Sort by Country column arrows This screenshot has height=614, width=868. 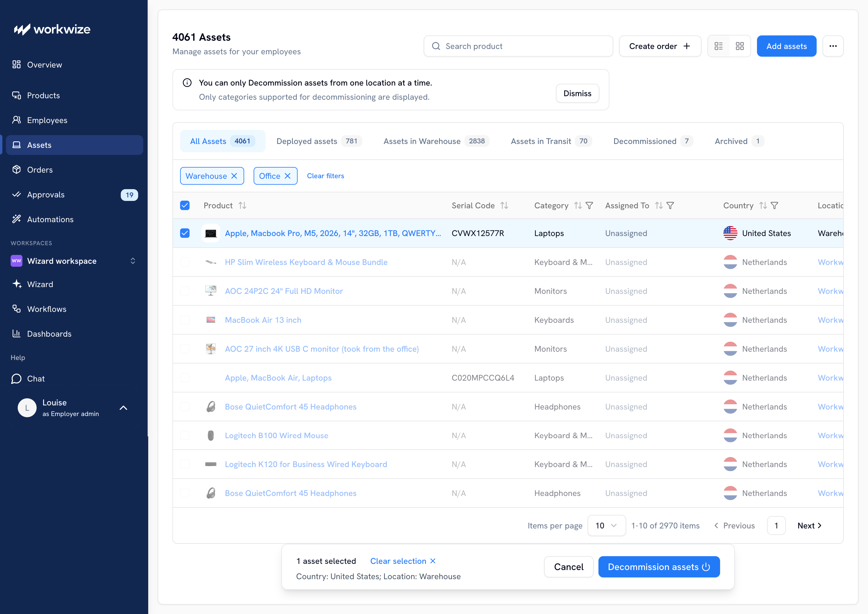763,205
